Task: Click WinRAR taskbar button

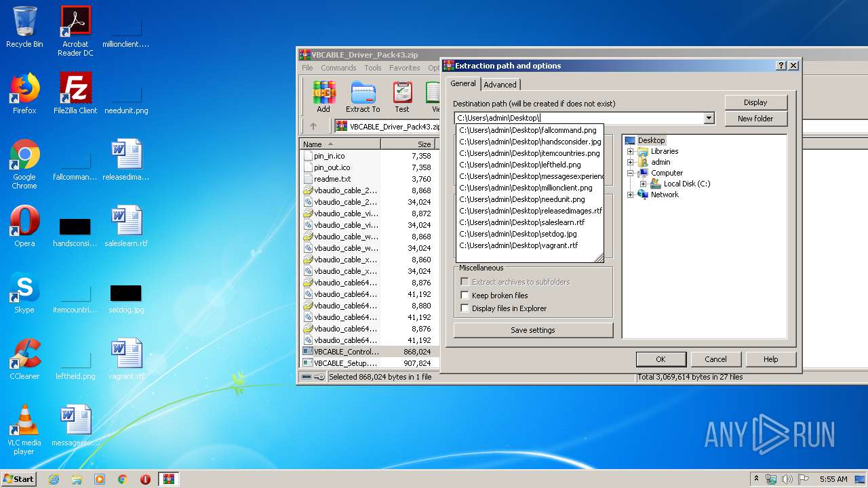Action: point(168,479)
